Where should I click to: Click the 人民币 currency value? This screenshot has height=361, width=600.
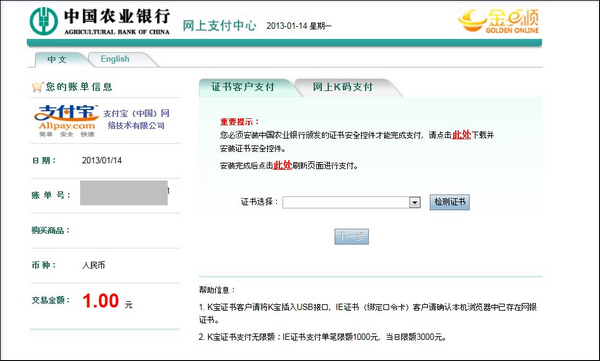click(x=93, y=265)
